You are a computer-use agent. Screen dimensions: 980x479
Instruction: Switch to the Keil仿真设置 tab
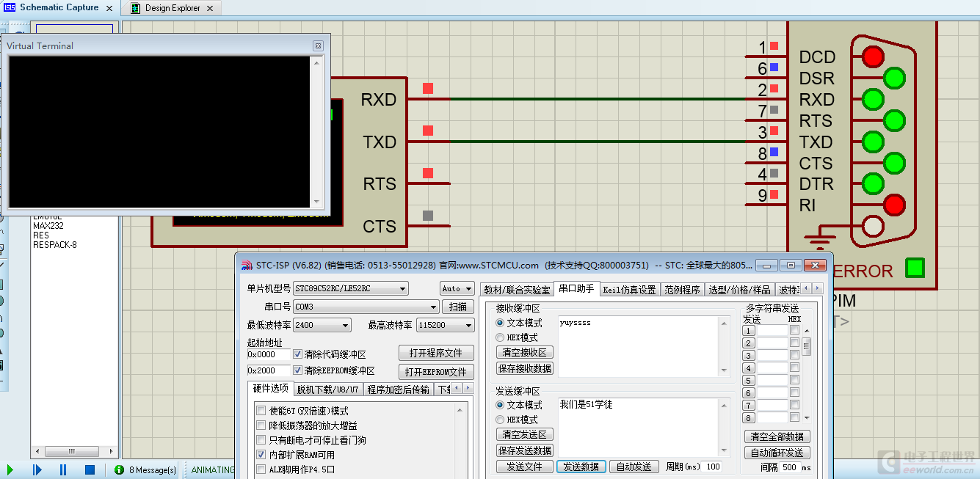pyautogui.click(x=629, y=290)
